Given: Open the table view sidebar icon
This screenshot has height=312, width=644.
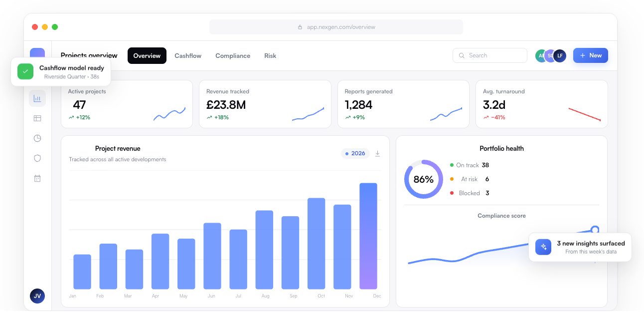Looking at the screenshot, I should [37, 118].
